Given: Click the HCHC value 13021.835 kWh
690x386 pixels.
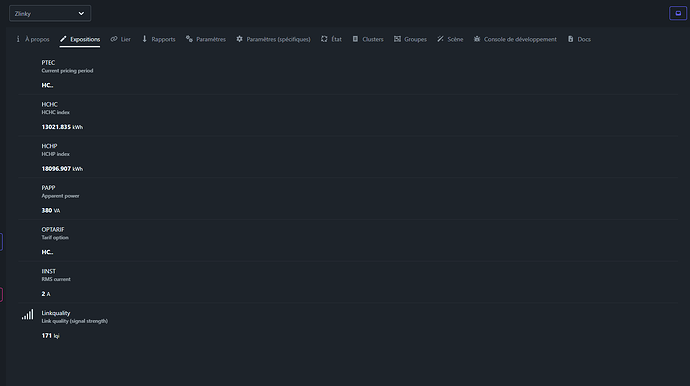Looking at the screenshot, I should [x=62, y=127].
